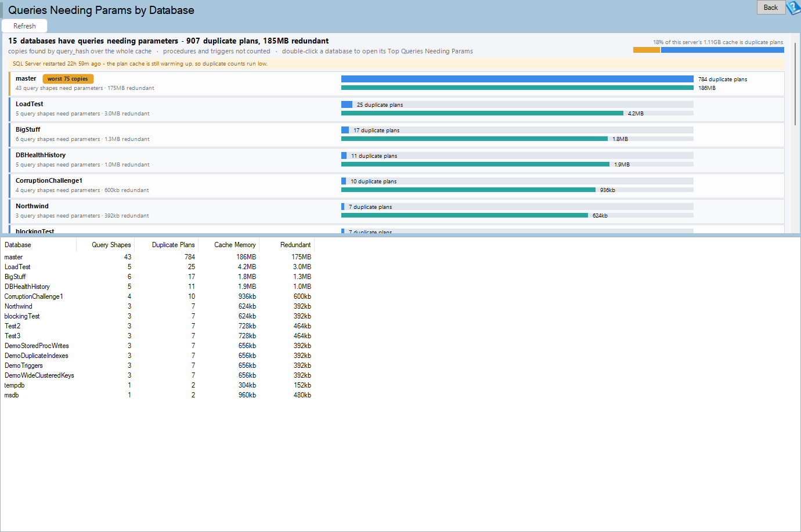Select the CorruptionChallenge1 grid row
This screenshot has width=801, height=532.
tap(157, 296)
